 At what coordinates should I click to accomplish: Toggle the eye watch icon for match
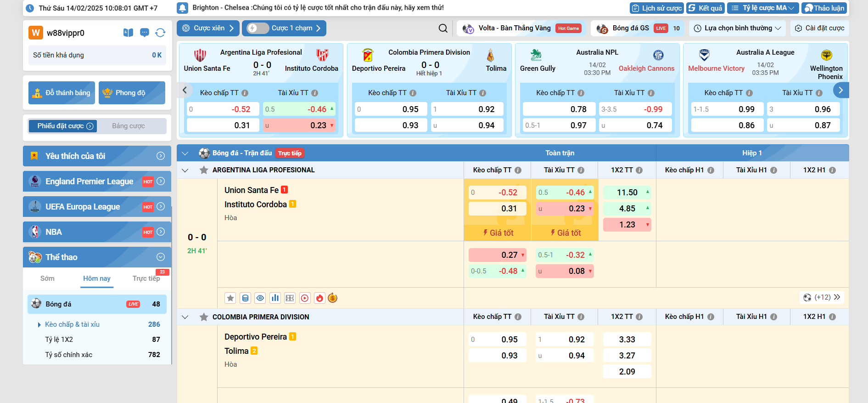coord(260,298)
